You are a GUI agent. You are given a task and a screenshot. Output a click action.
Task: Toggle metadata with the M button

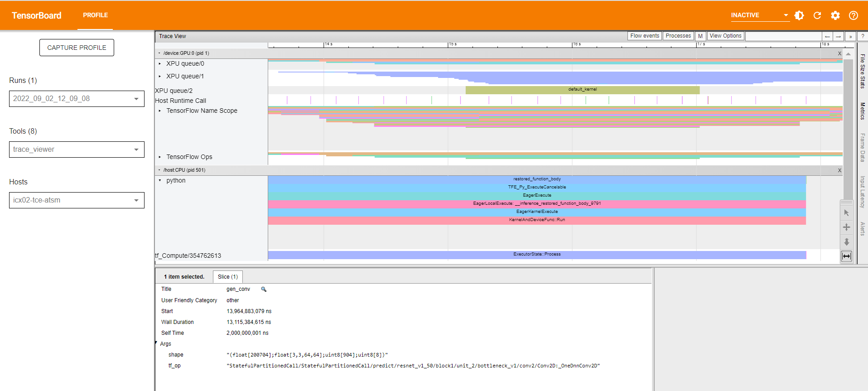[x=700, y=36]
